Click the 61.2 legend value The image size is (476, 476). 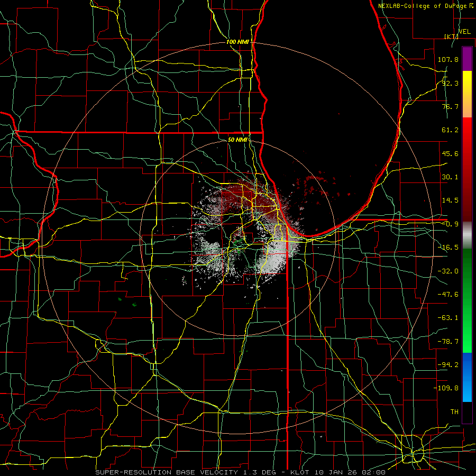click(450, 130)
